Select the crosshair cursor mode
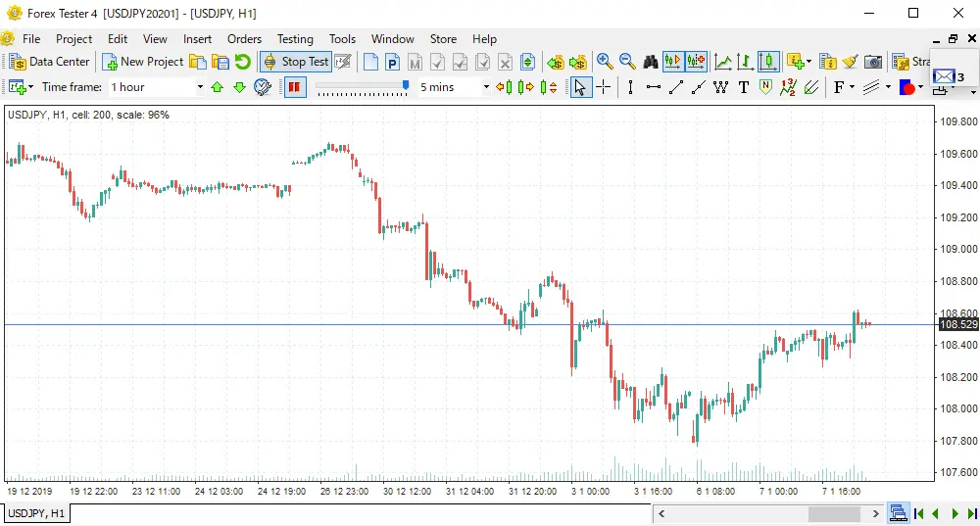Screen dimensions: 980x526 coord(603,87)
